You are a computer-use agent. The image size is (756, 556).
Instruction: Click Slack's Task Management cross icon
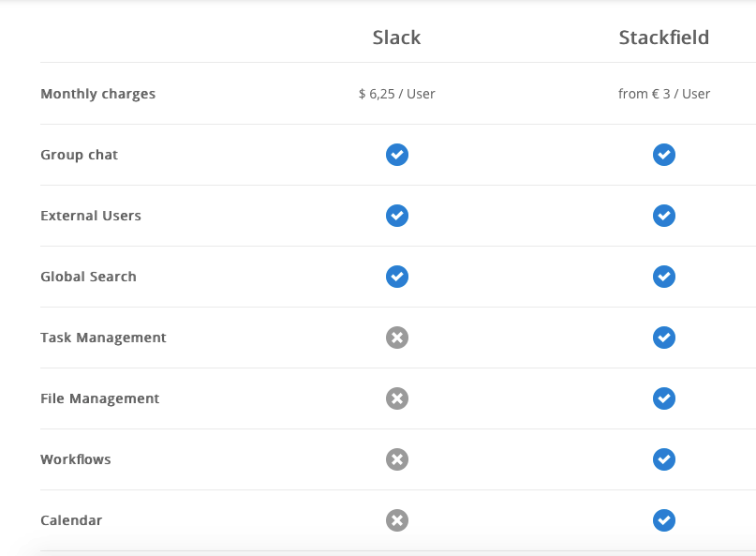[x=397, y=338]
